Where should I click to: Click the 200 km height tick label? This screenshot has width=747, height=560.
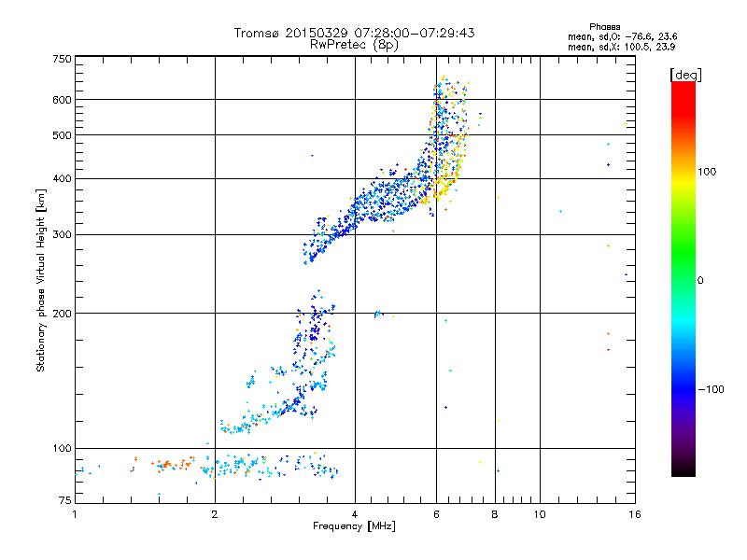(62, 314)
